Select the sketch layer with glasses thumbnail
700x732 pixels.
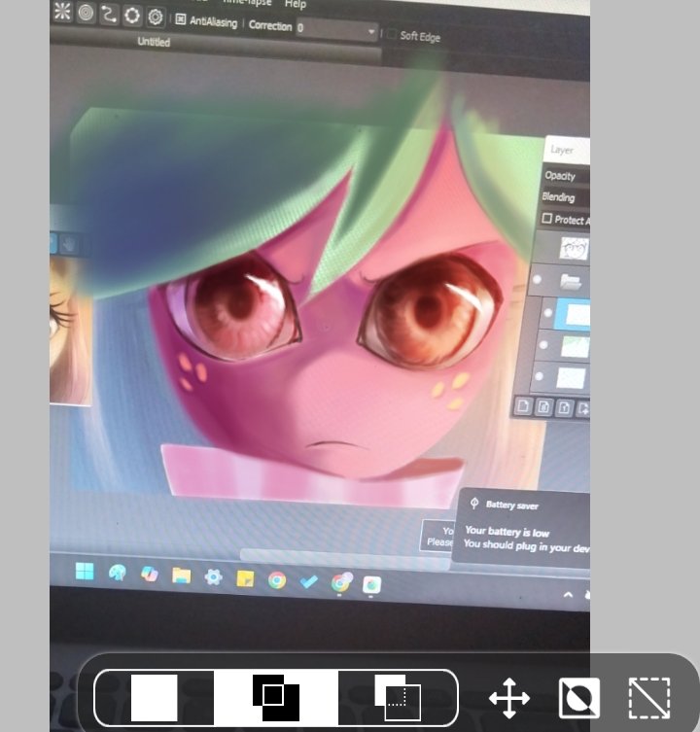coord(574,248)
